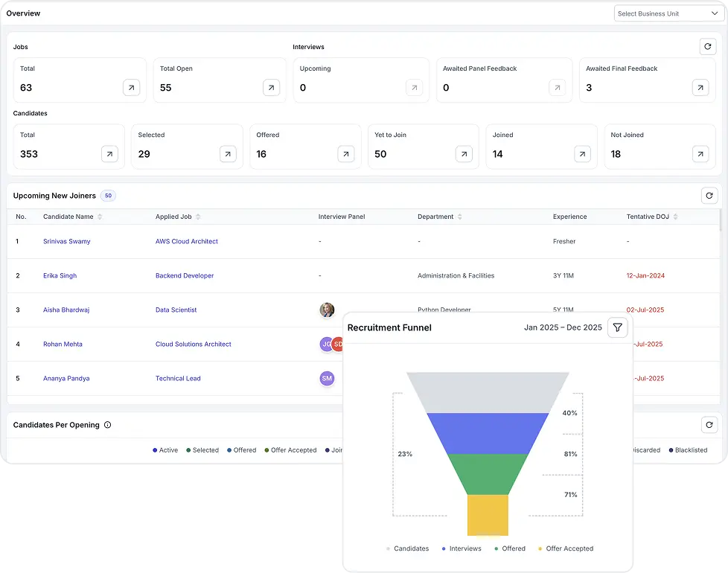The width and height of the screenshot is (728, 573).
Task: Open Awaited Final Feedback arrow icon
Action: tap(700, 88)
